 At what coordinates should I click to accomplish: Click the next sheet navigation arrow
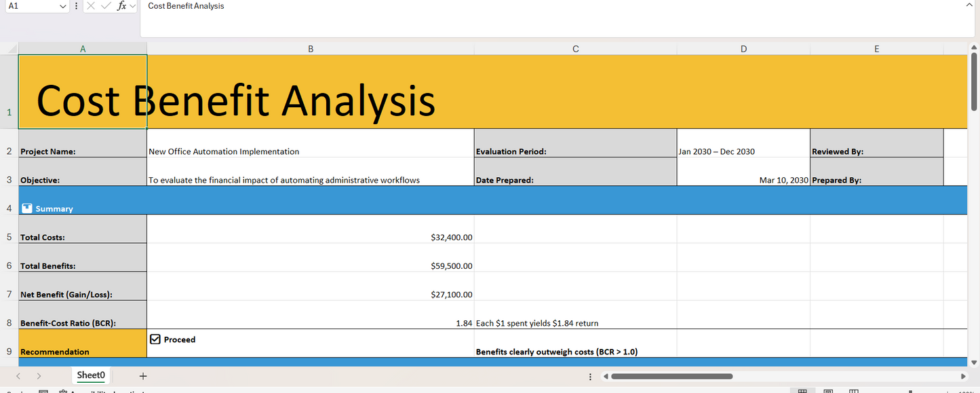(x=39, y=376)
